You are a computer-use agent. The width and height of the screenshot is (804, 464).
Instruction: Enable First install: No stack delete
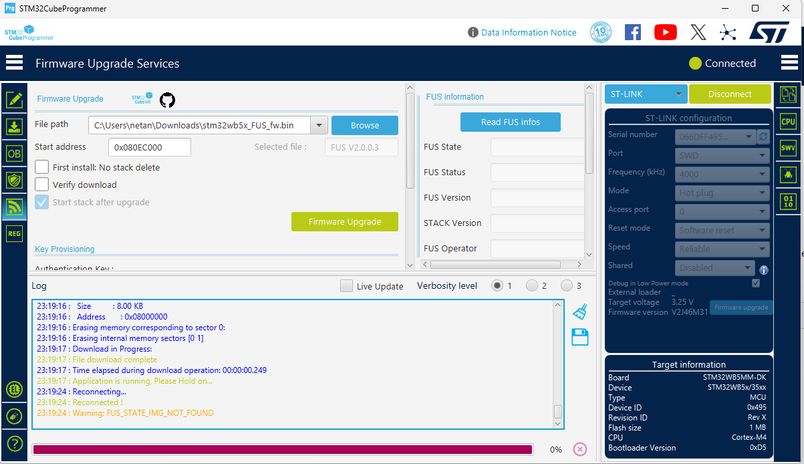(x=42, y=167)
